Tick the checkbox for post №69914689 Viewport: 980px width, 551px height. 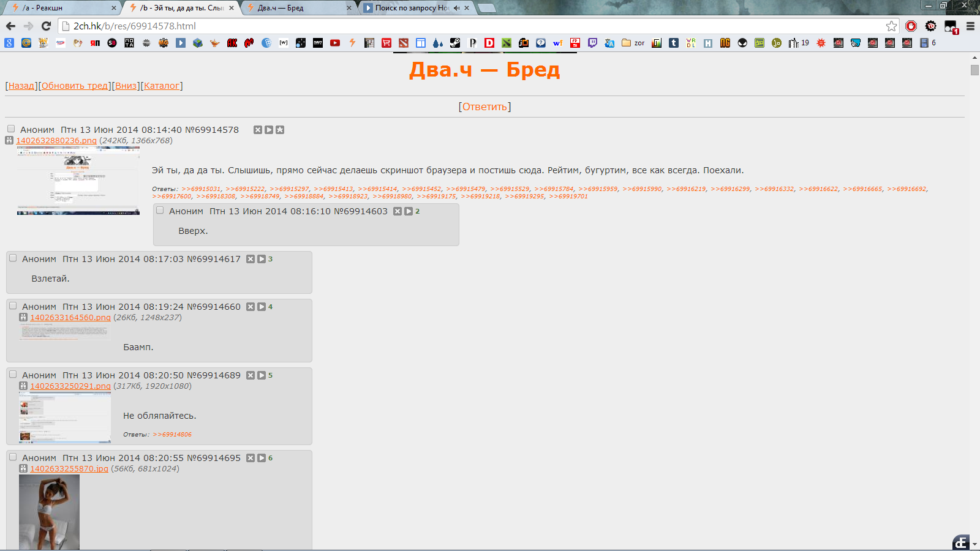click(13, 374)
